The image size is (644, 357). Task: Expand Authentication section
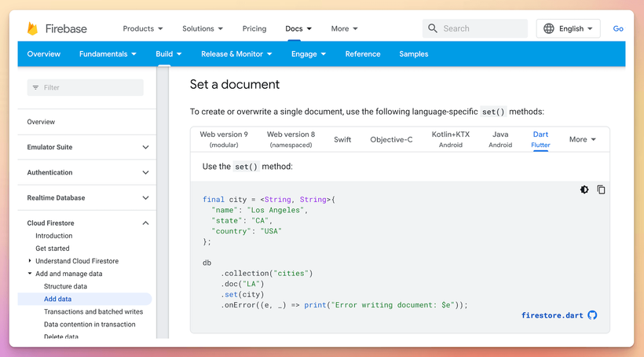click(145, 173)
